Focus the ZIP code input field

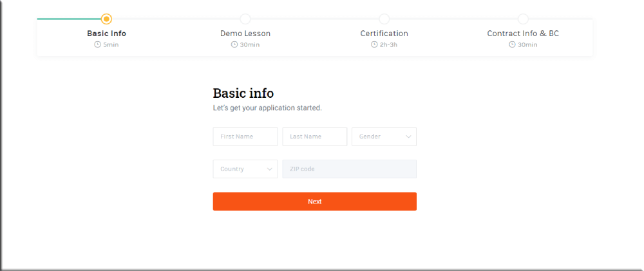pyautogui.click(x=350, y=169)
